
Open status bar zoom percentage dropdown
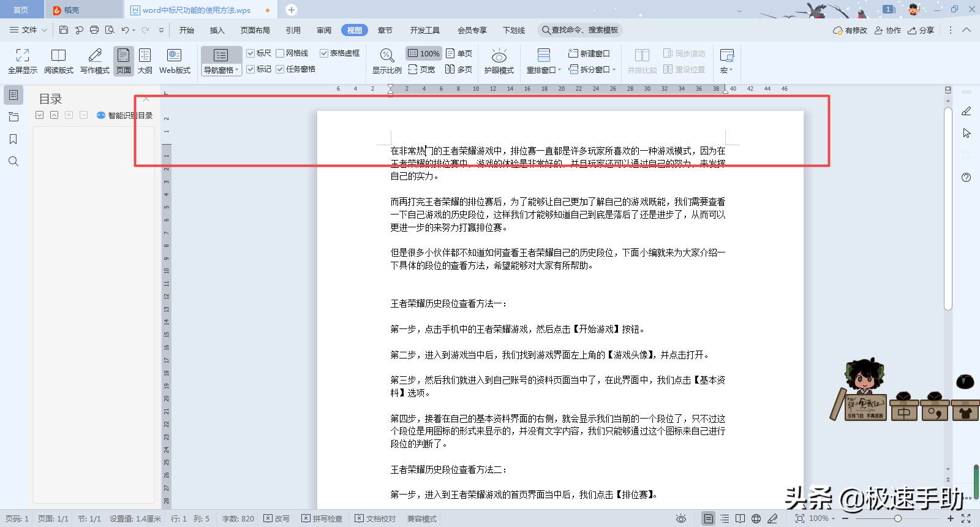823,518
